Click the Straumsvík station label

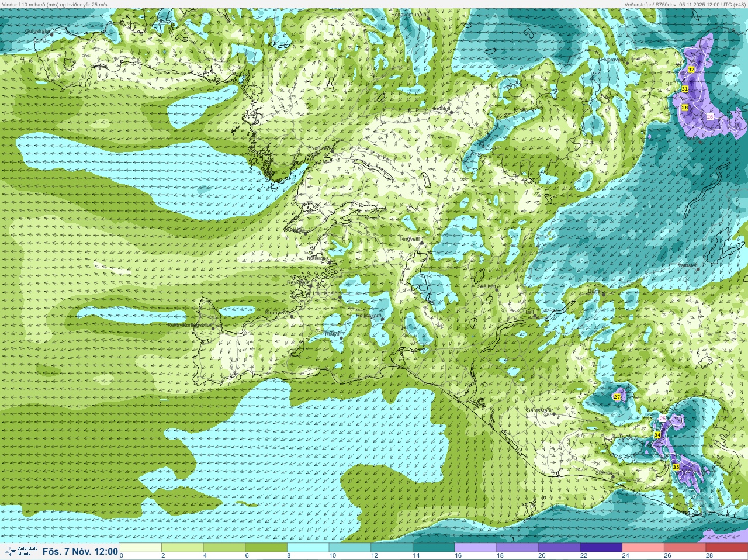(276, 313)
